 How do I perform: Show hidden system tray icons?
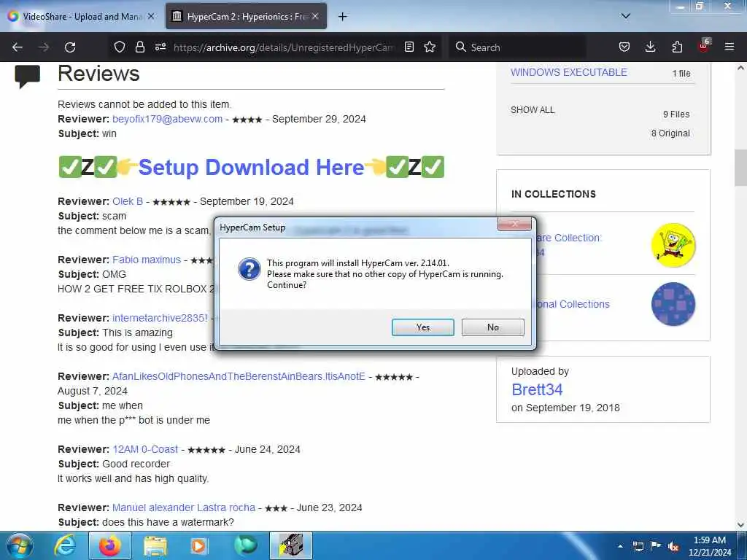coord(620,546)
